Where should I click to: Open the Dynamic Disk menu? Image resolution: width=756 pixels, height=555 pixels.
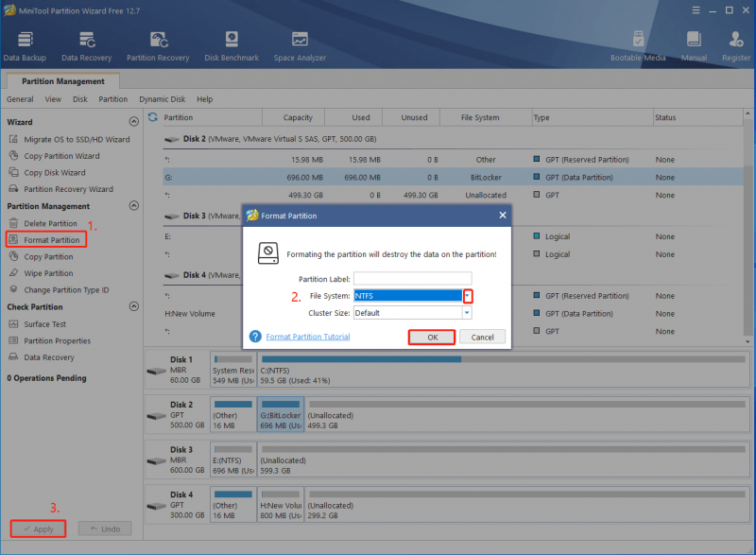(x=162, y=99)
